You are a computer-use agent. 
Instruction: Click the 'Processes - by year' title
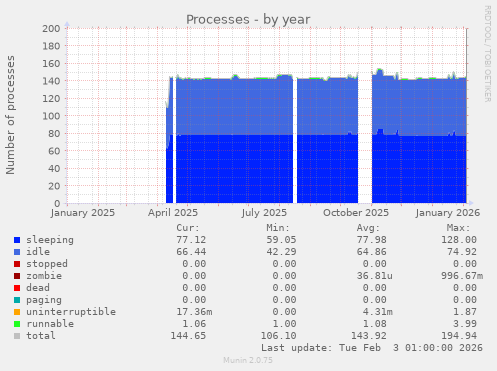click(248, 20)
